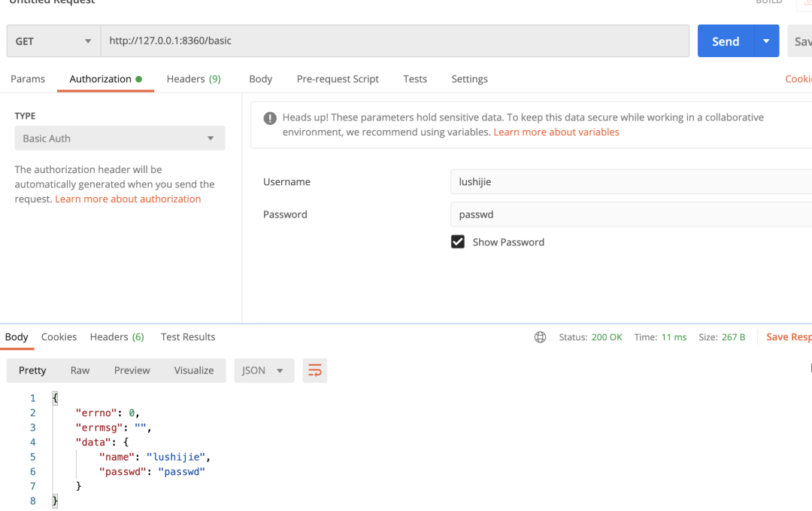This screenshot has height=511, width=812.
Task: Open the response Cookies tab
Action: 59,337
